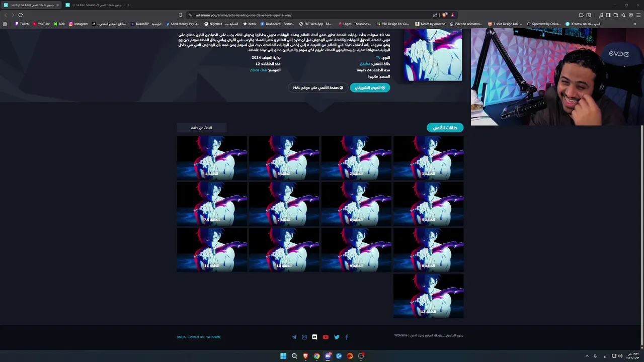Open episode 12 thumbnail
The width and height of the screenshot is (644, 362).
click(x=428, y=296)
